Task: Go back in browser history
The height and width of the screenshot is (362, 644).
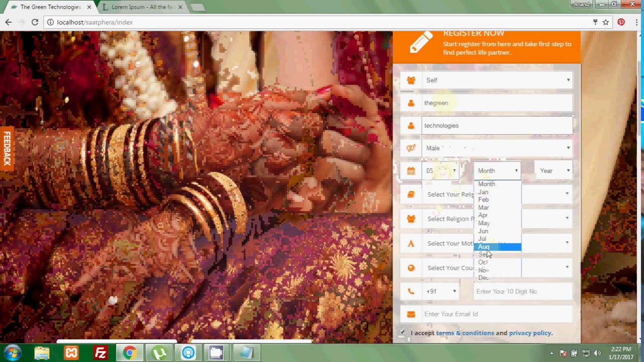Action: coord(9,22)
